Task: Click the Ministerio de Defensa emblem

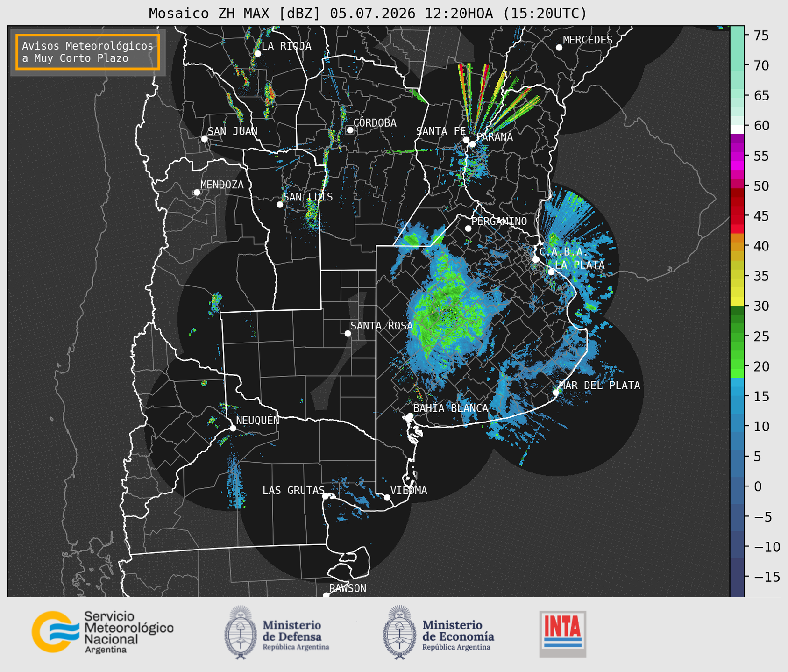Action: (x=240, y=632)
